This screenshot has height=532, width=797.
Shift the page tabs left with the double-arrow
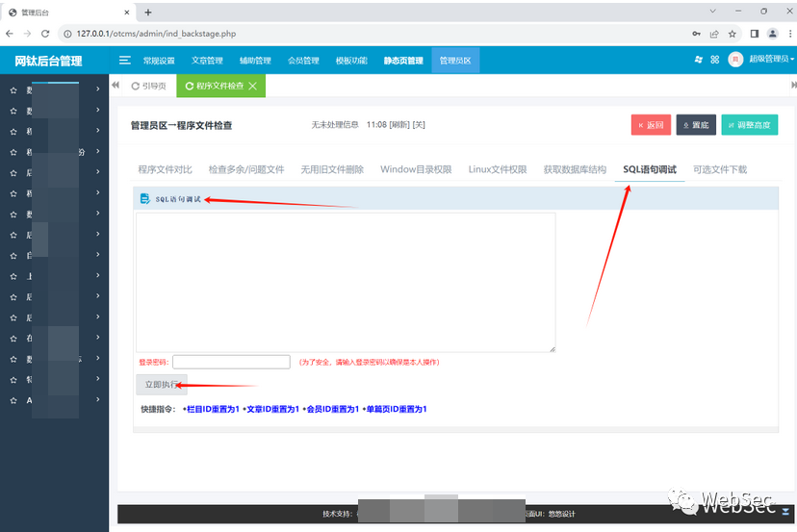(116, 85)
